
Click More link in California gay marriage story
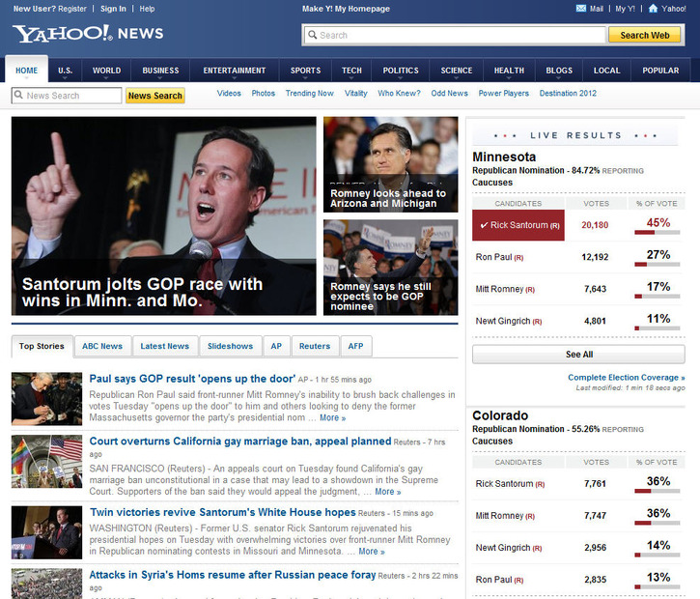[387, 492]
